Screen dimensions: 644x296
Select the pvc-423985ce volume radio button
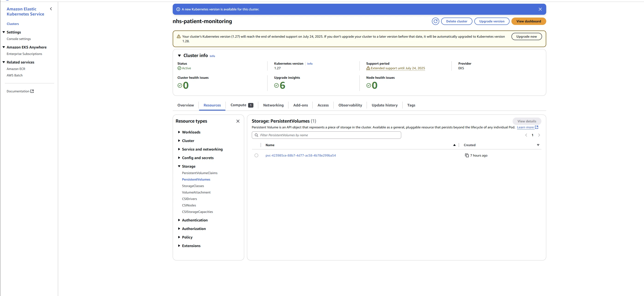[x=256, y=156]
